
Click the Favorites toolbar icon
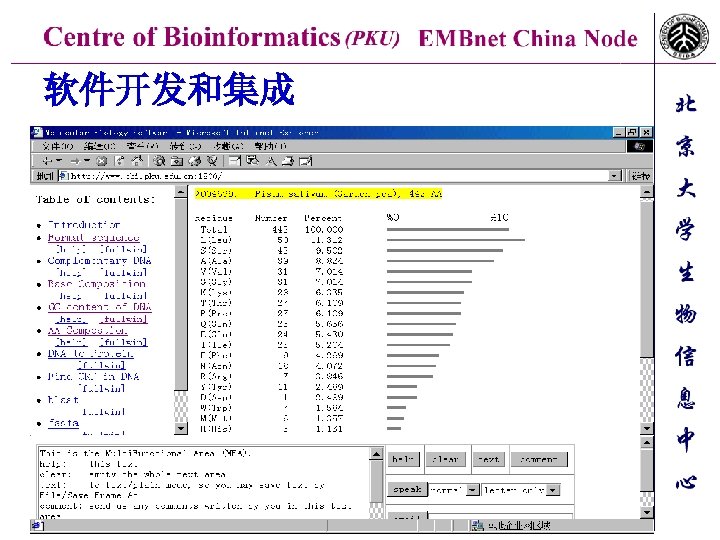coord(177,161)
